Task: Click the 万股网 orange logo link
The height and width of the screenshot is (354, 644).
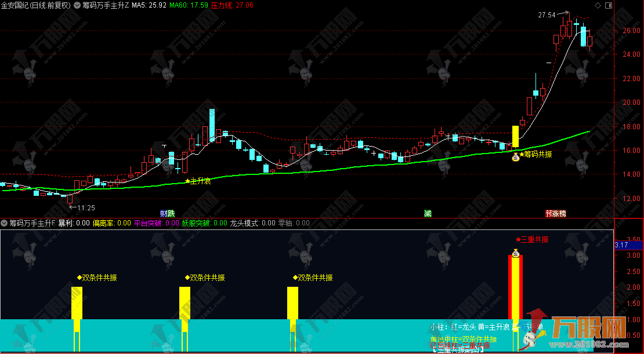Action: tap(587, 328)
